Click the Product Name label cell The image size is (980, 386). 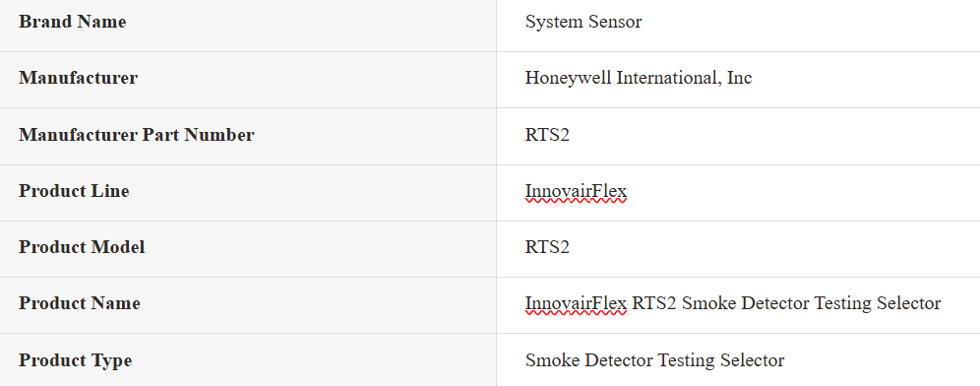(248, 304)
